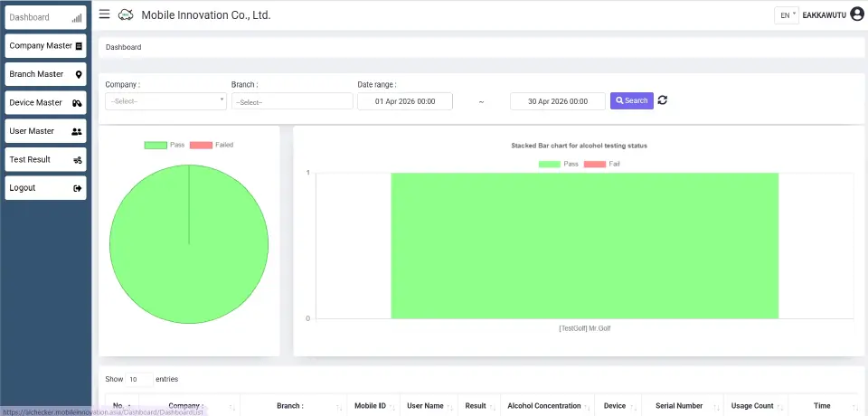Go to Device Master page
Viewport: 868px width, 416px height.
45,103
